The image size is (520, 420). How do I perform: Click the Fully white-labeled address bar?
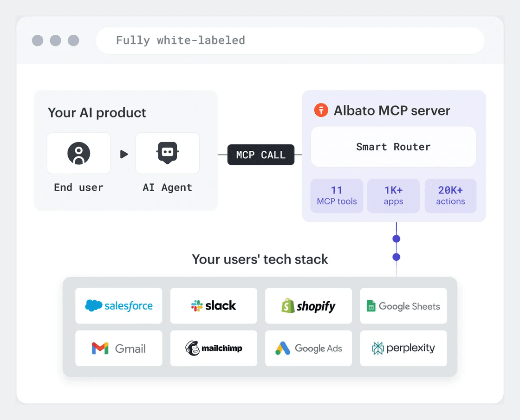290,40
